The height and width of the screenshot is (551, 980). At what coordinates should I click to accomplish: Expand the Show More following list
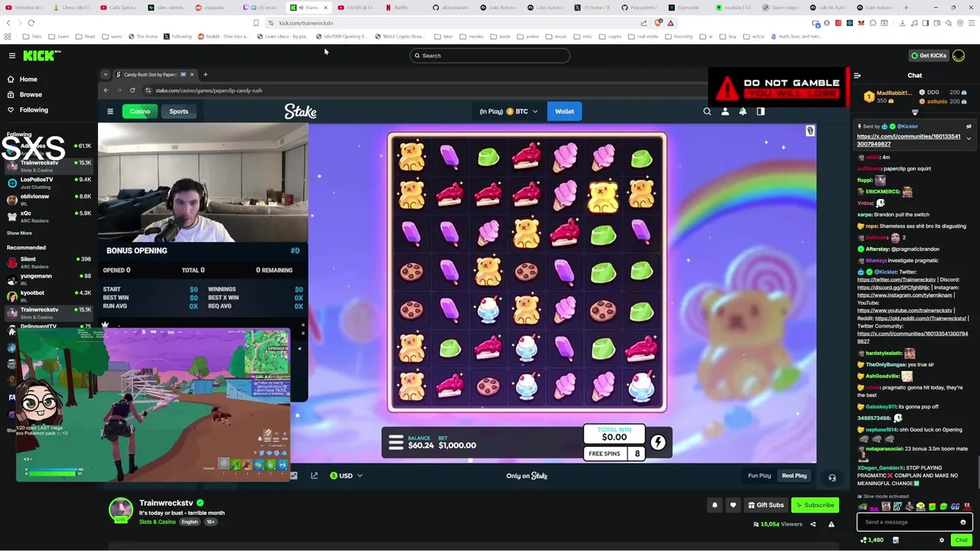point(19,233)
